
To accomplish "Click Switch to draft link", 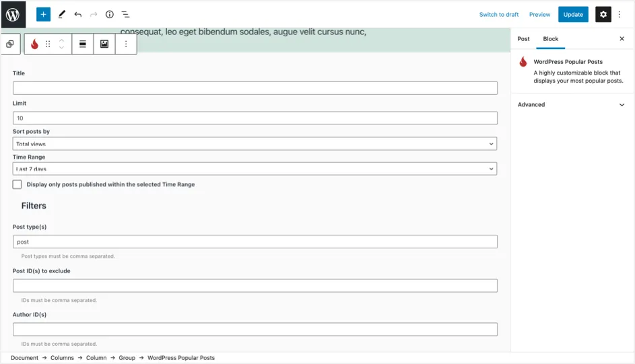I will [499, 15].
